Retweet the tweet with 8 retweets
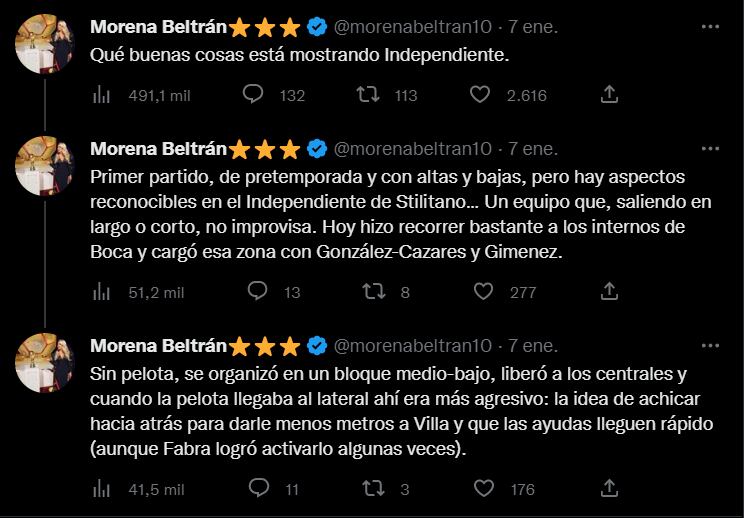Viewport: 744px width, 518px height. click(372, 292)
